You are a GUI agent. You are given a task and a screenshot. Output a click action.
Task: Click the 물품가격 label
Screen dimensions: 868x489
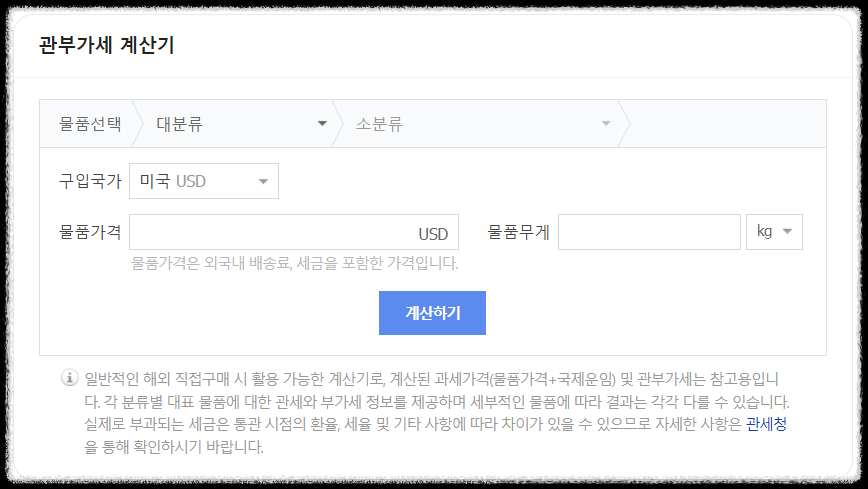click(90, 232)
